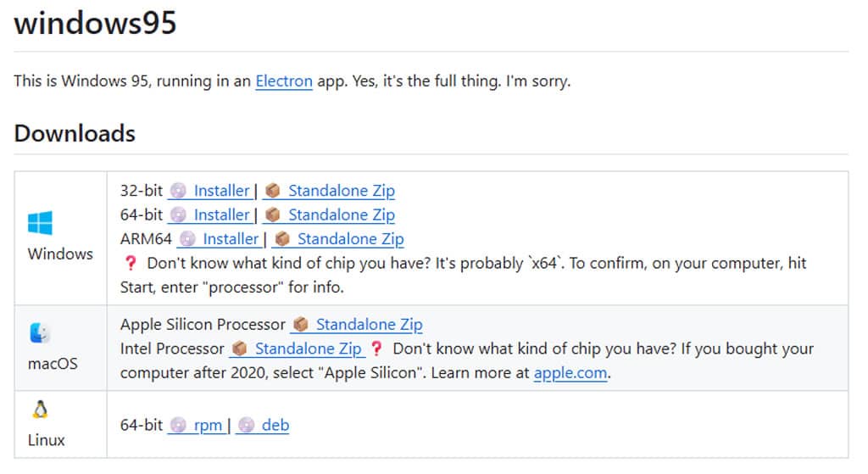Click the package icon for Apple Silicon zip

(x=300, y=325)
